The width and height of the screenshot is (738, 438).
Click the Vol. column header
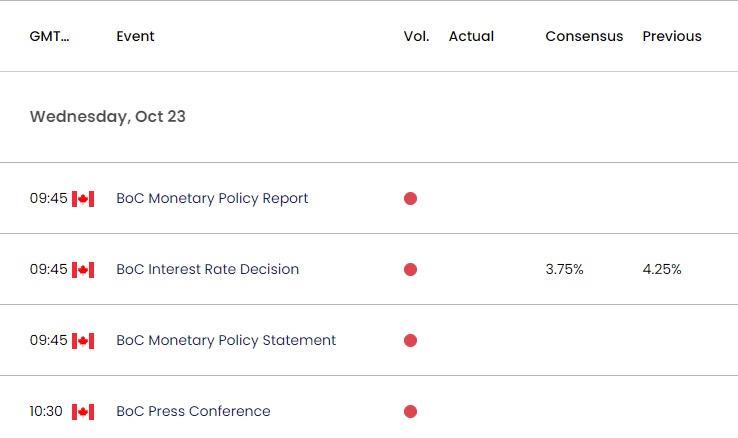point(416,36)
